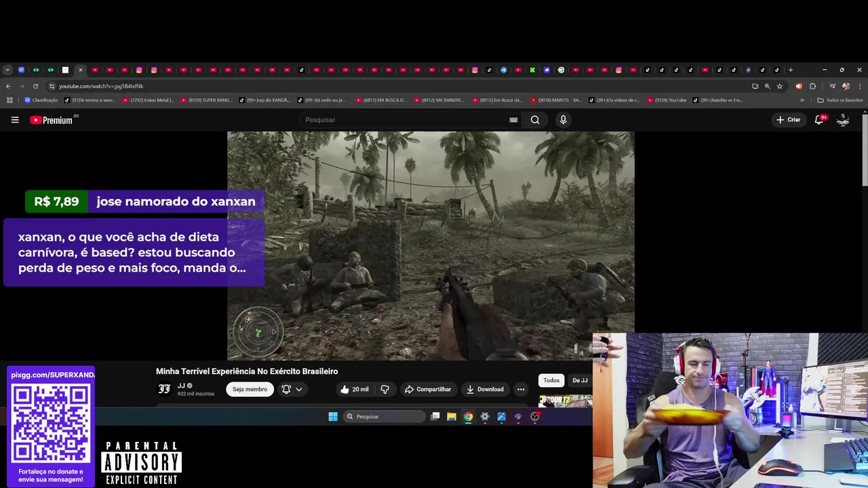Viewport: 868px width, 488px height.
Task: Open the JJ channel name link
Action: point(181,386)
